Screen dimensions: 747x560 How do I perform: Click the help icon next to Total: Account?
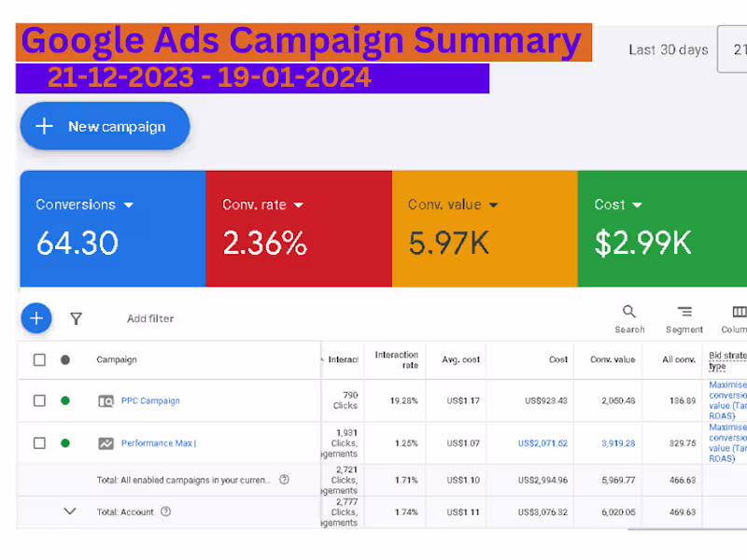166,511
